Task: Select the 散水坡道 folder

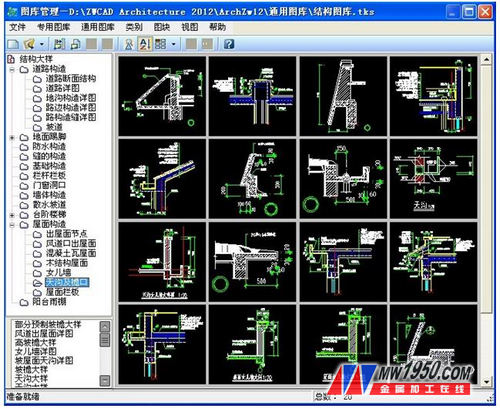Action: point(49,205)
